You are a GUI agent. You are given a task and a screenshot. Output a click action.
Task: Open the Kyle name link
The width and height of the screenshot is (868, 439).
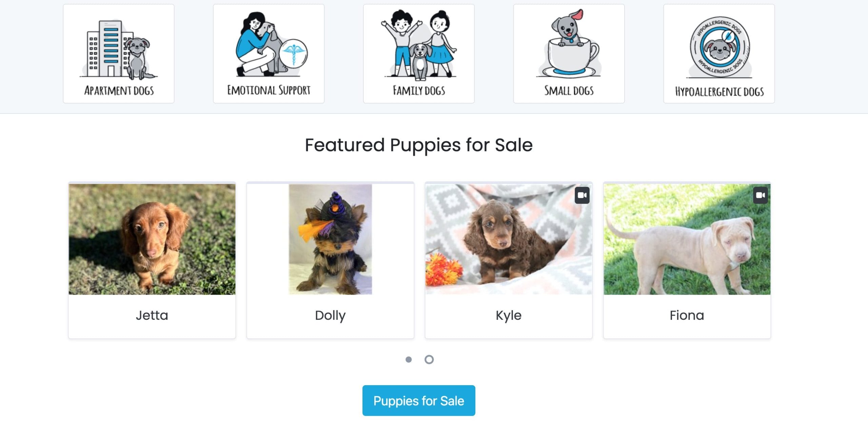(509, 315)
